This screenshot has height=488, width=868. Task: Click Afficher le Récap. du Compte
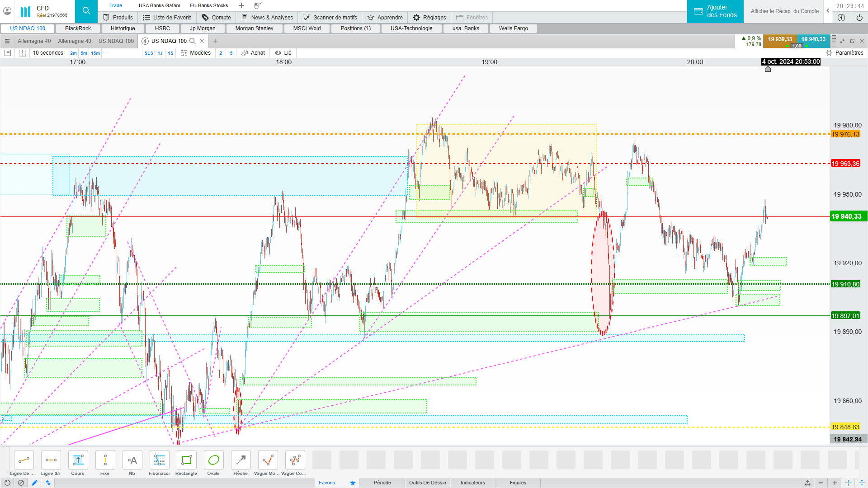(784, 11)
